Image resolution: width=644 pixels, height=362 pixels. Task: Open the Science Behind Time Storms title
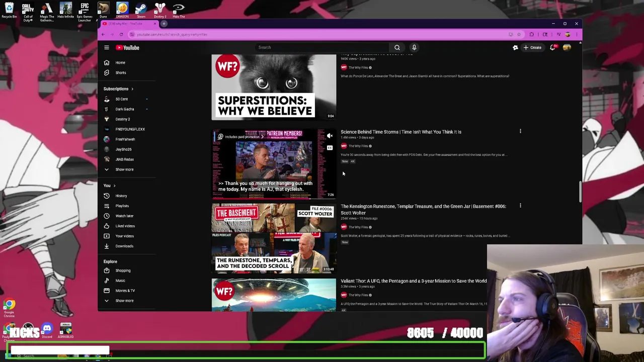(401, 132)
